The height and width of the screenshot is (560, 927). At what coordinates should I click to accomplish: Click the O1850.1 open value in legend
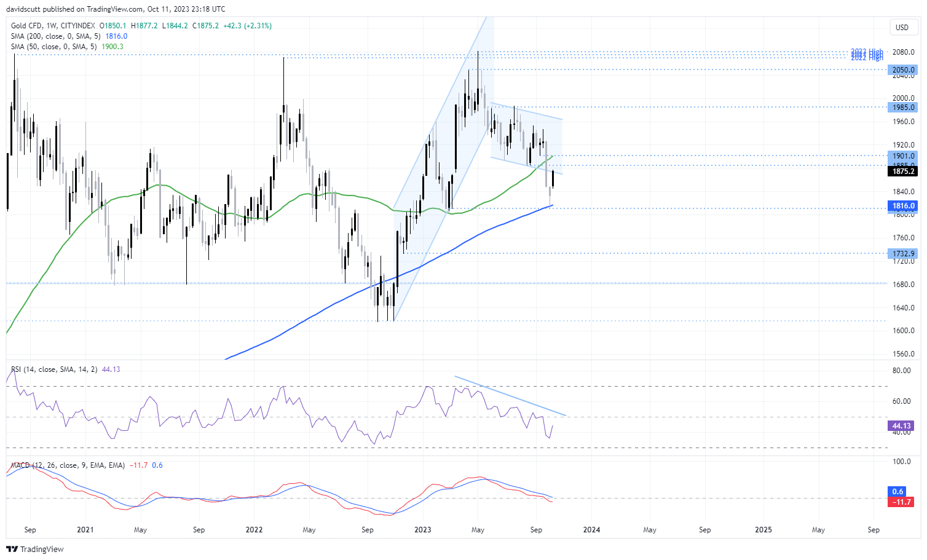pyautogui.click(x=112, y=26)
